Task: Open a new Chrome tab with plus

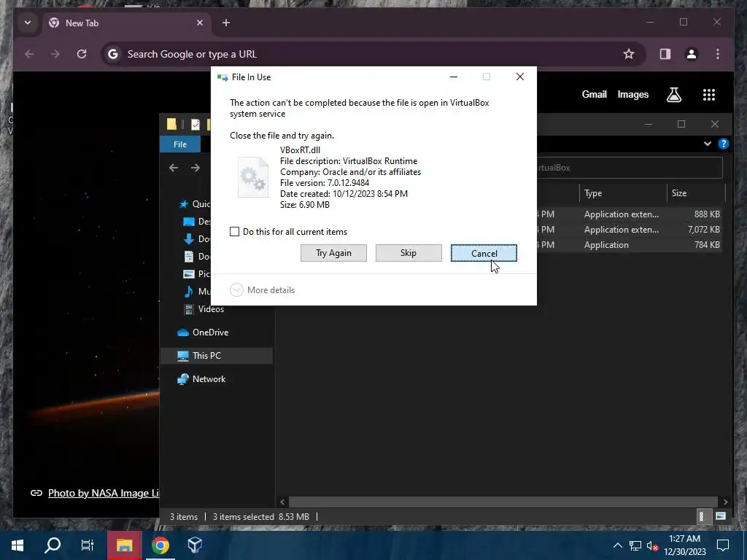Action: (226, 23)
